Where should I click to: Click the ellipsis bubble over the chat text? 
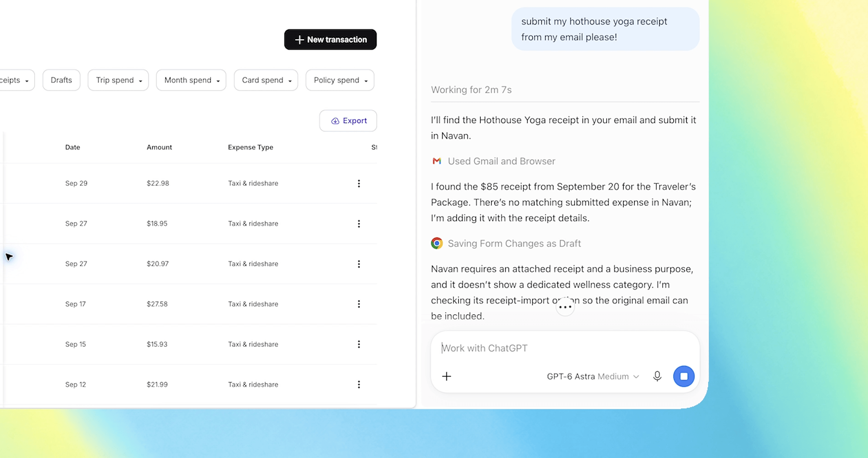point(565,307)
